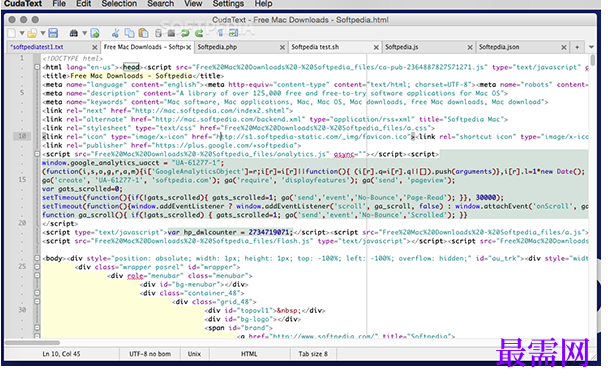The image size is (608, 384).
Task: Open the Find options dropdown arrow
Action: [x=84, y=33]
